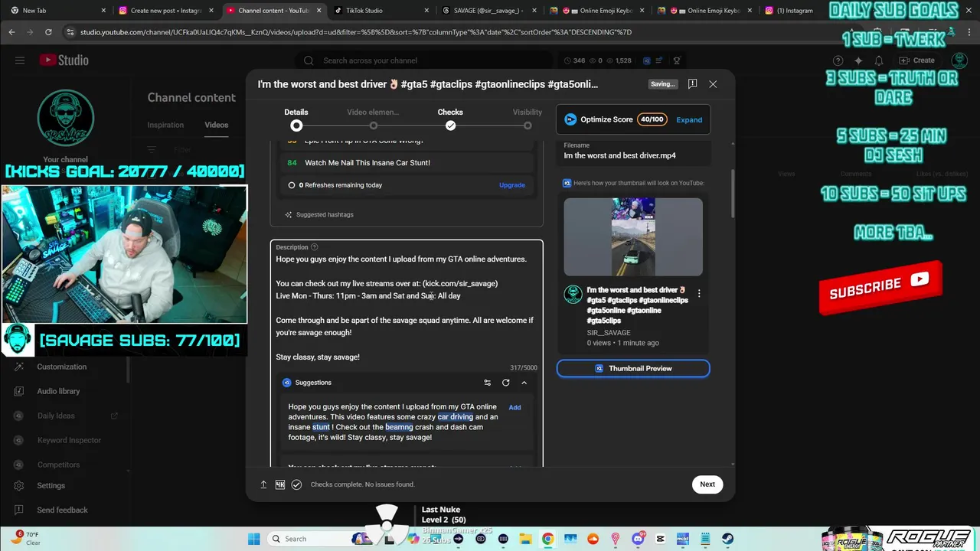Click Send feedback in the sidebar
Viewport: 980px width, 551px height.
[62, 510]
